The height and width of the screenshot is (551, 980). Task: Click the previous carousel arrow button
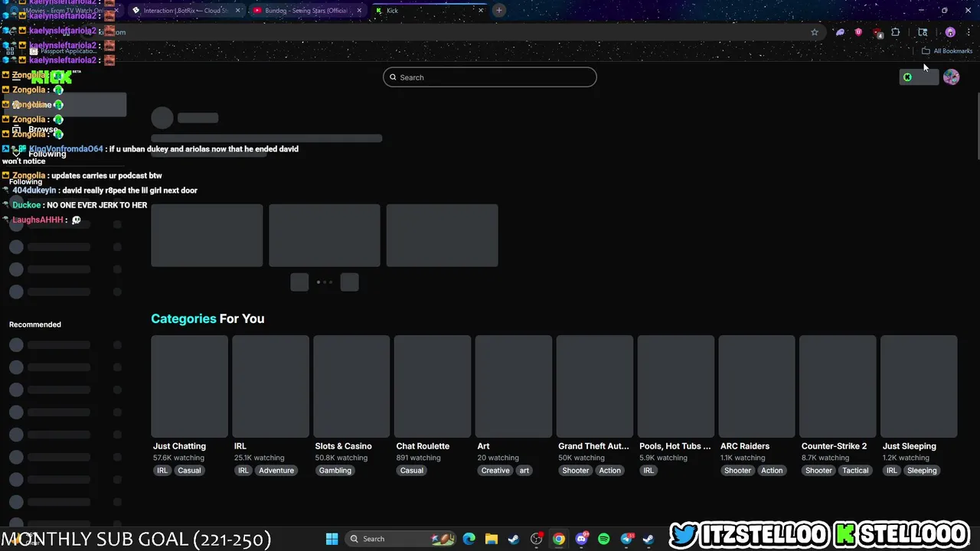(x=299, y=282)
